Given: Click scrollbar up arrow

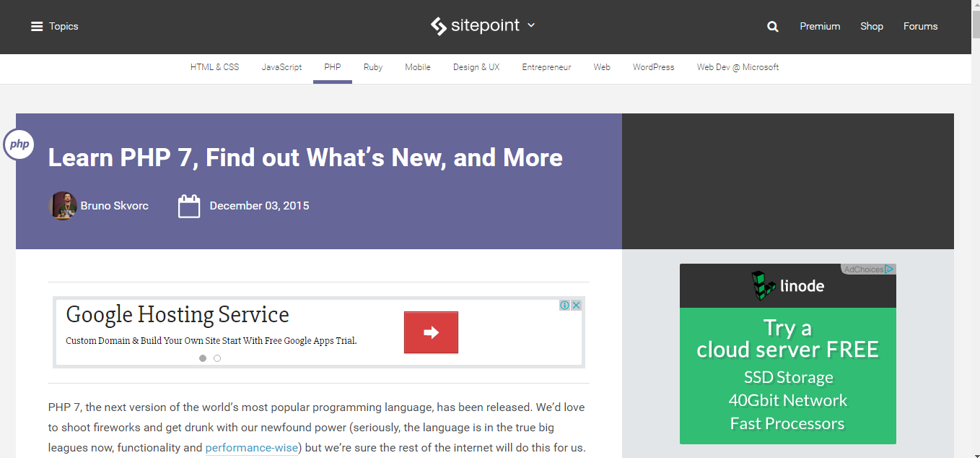Looking at the screenshot, I should tap(974, 6).
